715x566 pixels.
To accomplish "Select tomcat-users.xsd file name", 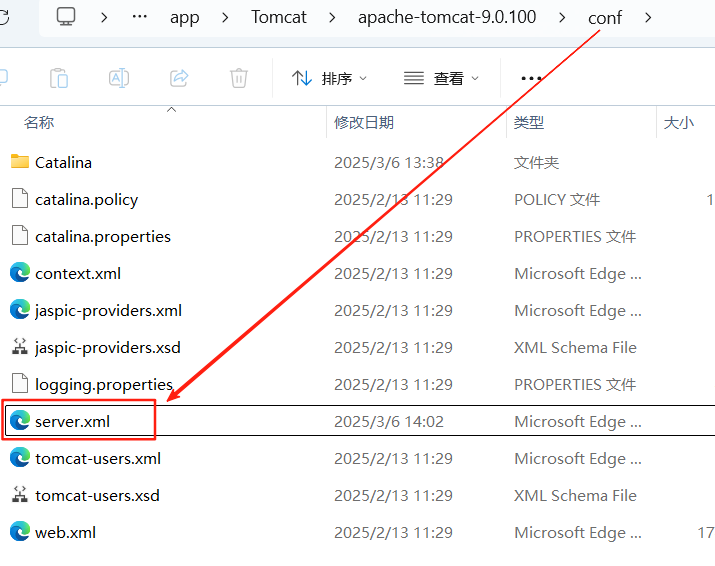I will tap(98, 495).
